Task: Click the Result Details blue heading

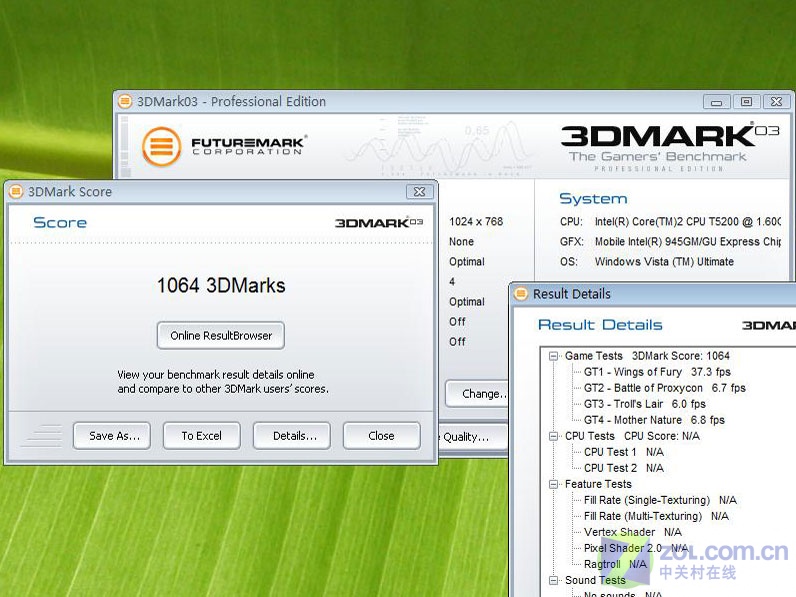Action: [600, 325]
